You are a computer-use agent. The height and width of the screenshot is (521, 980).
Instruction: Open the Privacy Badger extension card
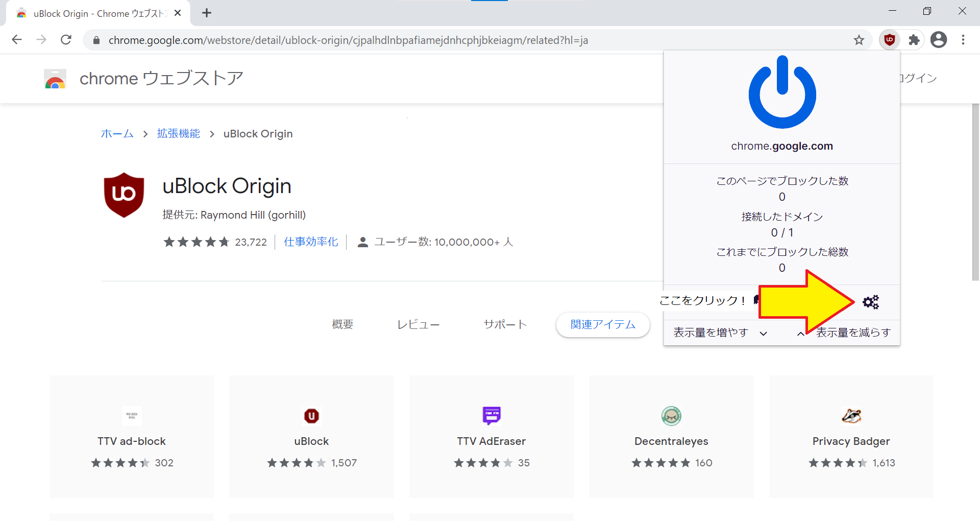point(851,437)
